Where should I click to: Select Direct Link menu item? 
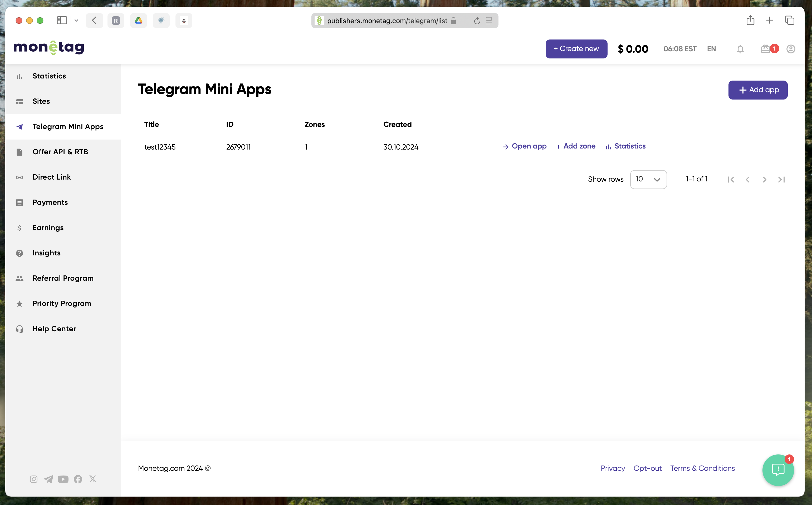[x=51, y=177]
